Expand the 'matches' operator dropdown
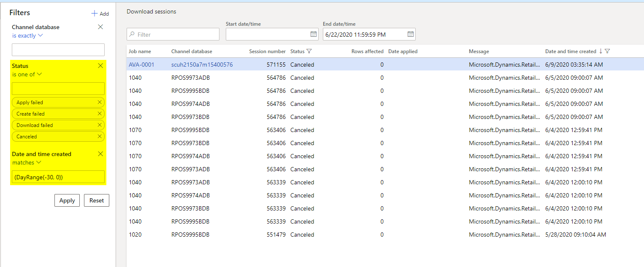 (27, 163)
